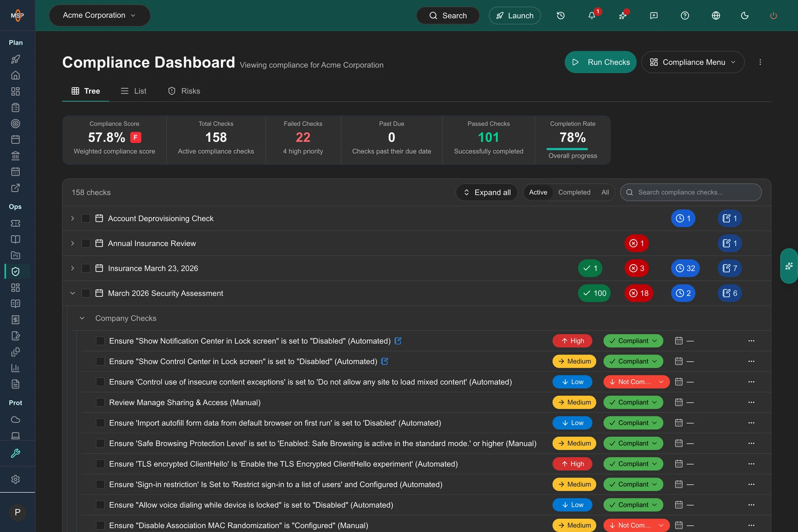
Task: Open the Compliance Menu dropdown
Action: pyautogui.click(x=693, y=62)
